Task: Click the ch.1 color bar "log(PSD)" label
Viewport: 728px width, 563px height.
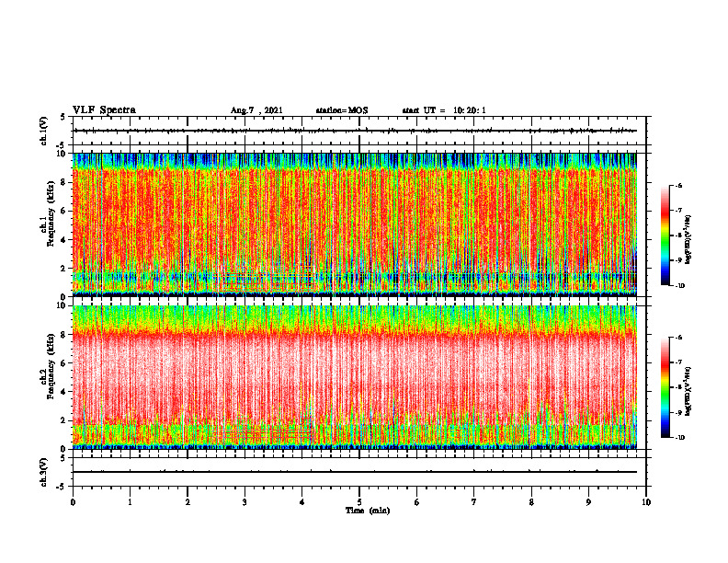Action: [x=688, y=239]
